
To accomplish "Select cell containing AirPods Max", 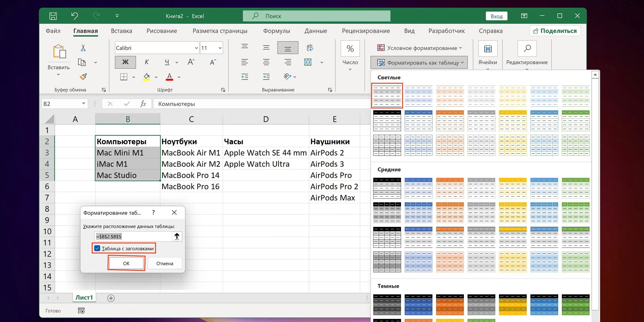I will pyautogui.click(x=334, y=198).
